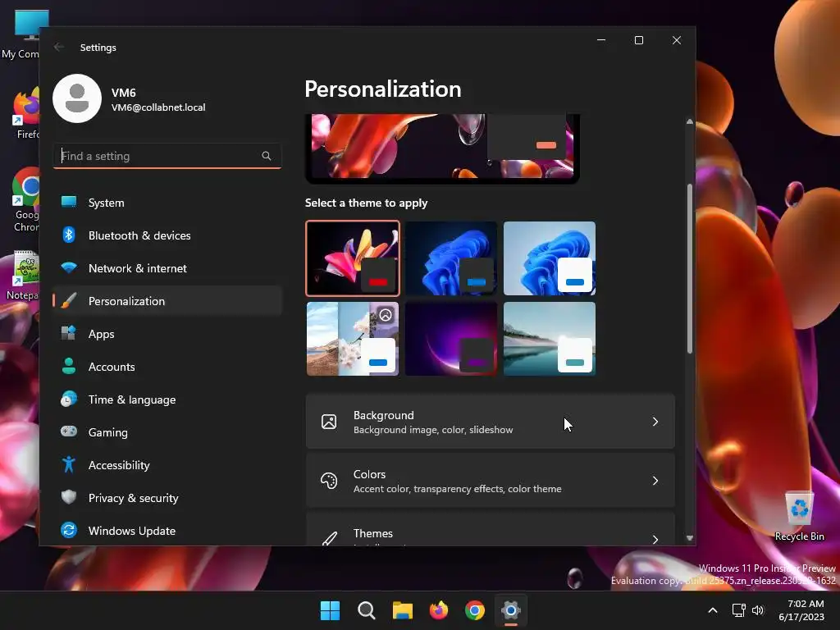This screenshot has height=630, width=840.
Task: Click the Colors palette icon
Action: click(x=329, y=481)
